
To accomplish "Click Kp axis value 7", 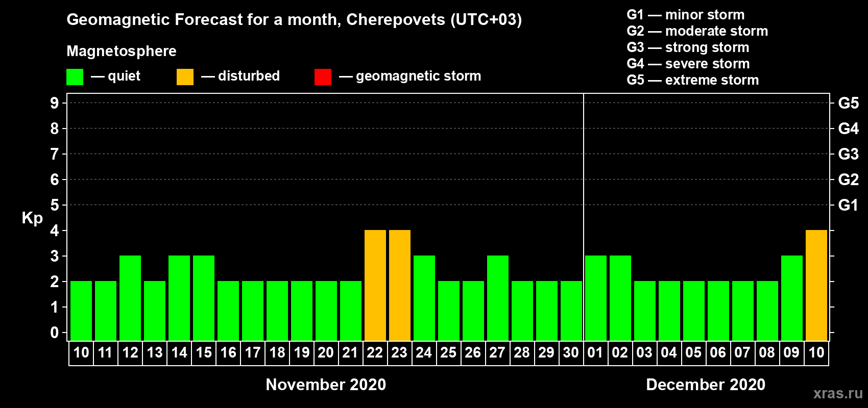I will coord(55,154).
